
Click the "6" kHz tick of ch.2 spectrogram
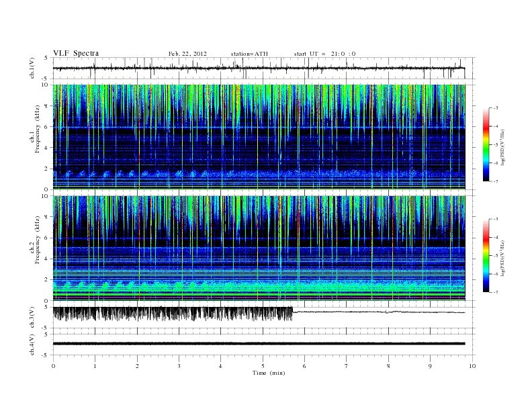tap(47, 238)
